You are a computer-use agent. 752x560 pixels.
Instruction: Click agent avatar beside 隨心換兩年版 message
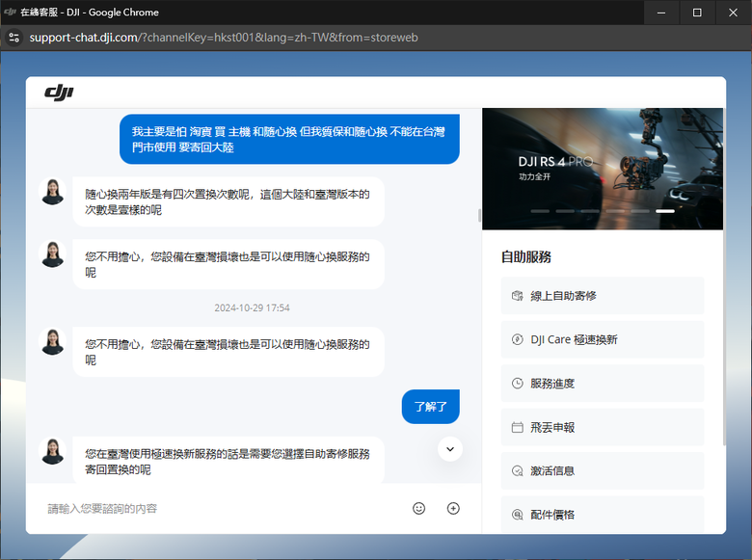click(x=52, y=192)
